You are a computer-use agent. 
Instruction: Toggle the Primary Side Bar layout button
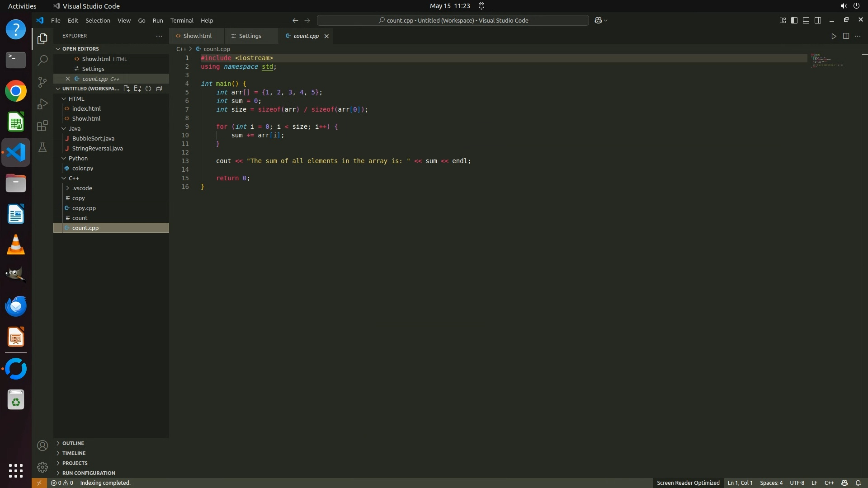point(794,20)
